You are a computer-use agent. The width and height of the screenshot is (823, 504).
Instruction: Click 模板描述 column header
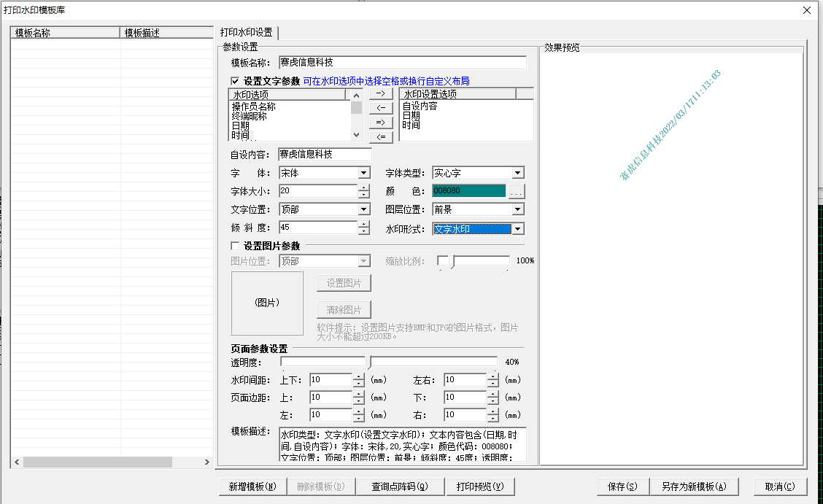tap(166, 33)
